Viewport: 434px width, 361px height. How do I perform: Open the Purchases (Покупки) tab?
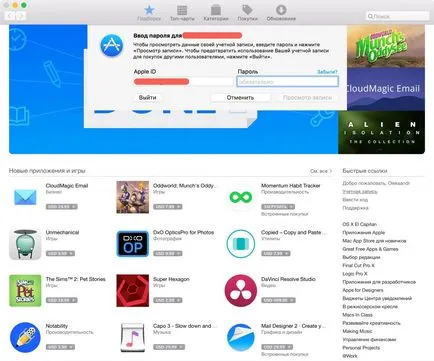click(x=247, y=13)
